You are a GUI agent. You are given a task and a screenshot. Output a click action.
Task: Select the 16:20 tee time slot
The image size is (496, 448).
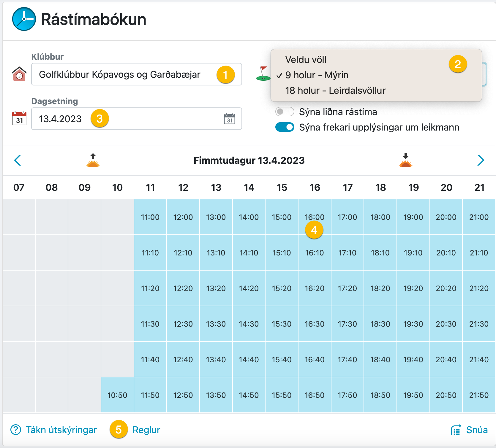315,288
